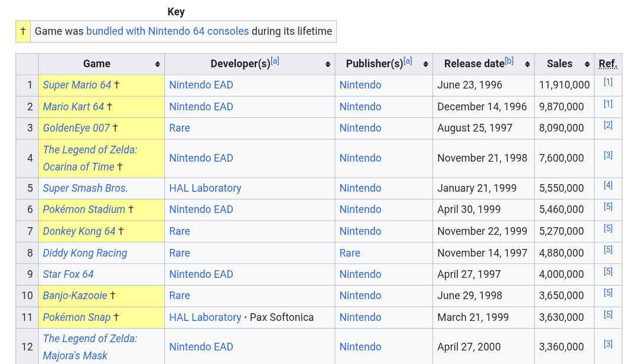The width and height of the screenshot is (638, 364).
Task: Select release date January 21, 1999
Action: (x=477, y=188)
